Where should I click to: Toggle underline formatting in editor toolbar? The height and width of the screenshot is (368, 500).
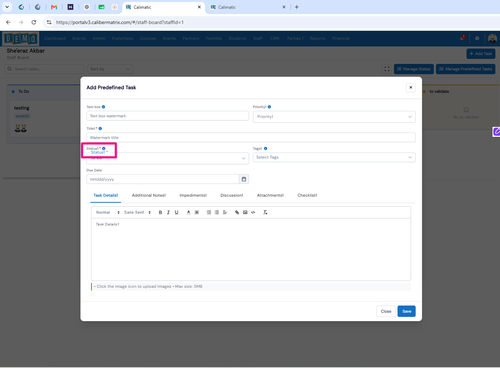[x=177, y=212]
